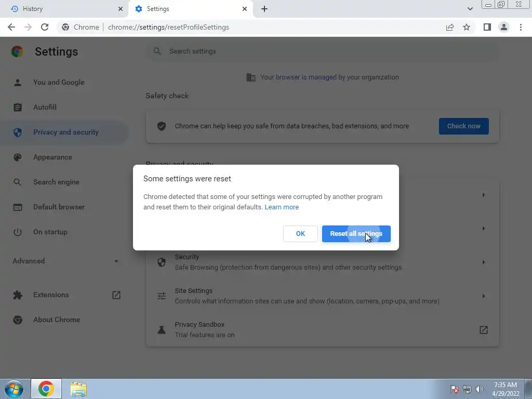The width and height of the screenshot is (532, 399).
Task: Click the Privacy Sandbox flask icon
Action: pos(162,330)
